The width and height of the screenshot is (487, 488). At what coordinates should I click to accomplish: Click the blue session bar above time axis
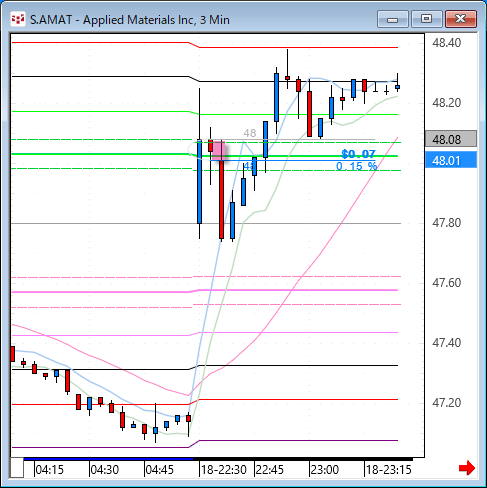[x=108, y=459]
